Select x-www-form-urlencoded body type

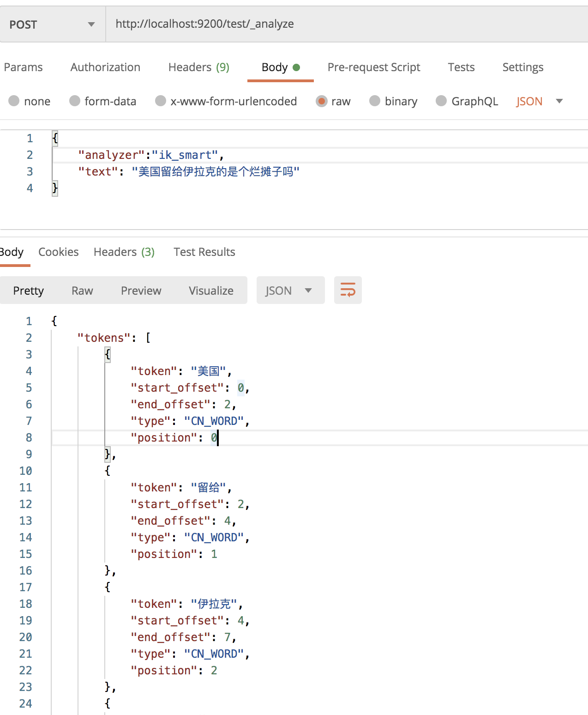(161, 101)
